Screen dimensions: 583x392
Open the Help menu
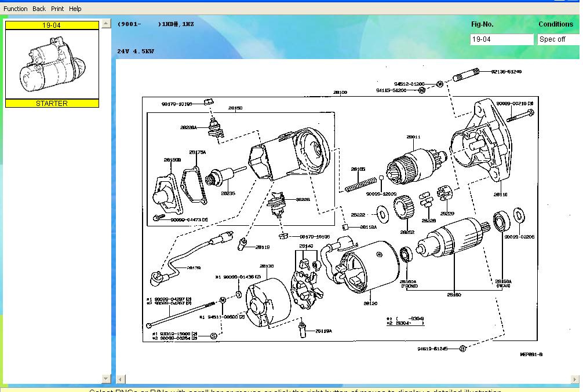pyautogui.click(x=75, y=9)
